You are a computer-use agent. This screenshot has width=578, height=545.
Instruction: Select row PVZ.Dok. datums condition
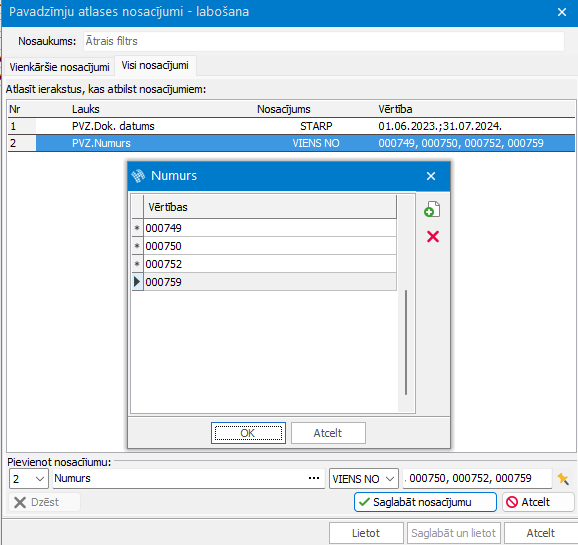[x=291, y=126]
